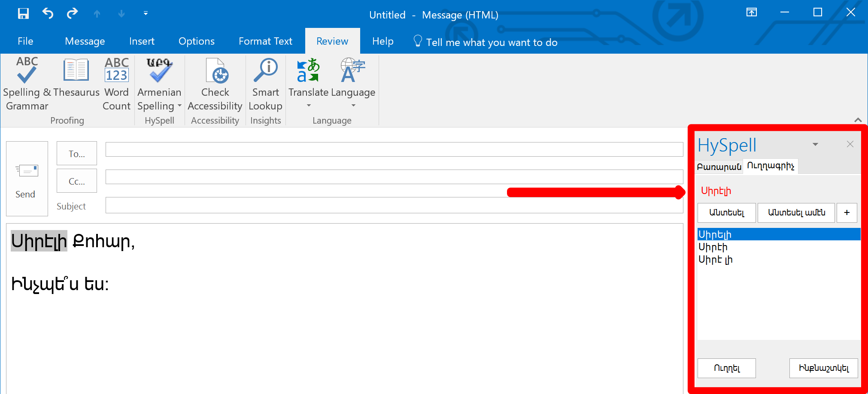The image size is (868, 394).
Task: Select the Review ribbon tab
Action: click(332, 41)
